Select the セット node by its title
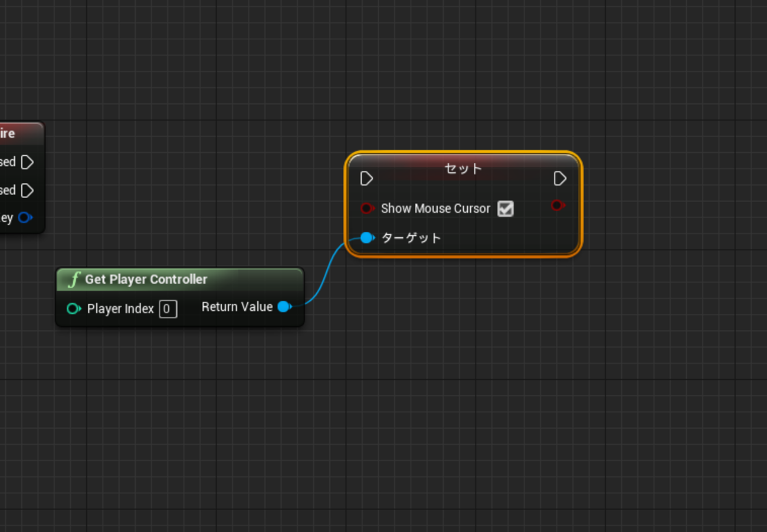Screen dimensions: 767x532 pyautogui.click(x=463, y=169)
